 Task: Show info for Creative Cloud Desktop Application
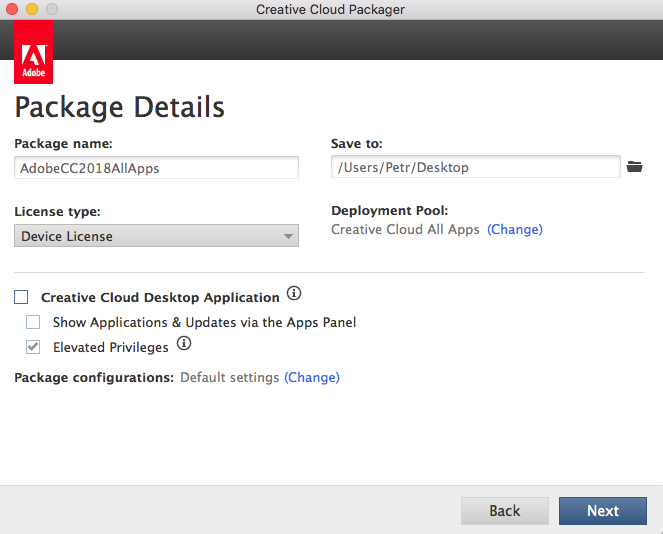click(294, 293)
